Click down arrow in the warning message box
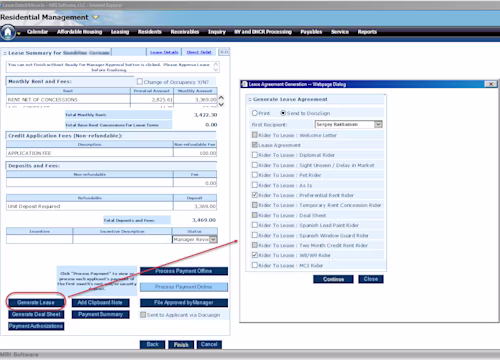 216,70
